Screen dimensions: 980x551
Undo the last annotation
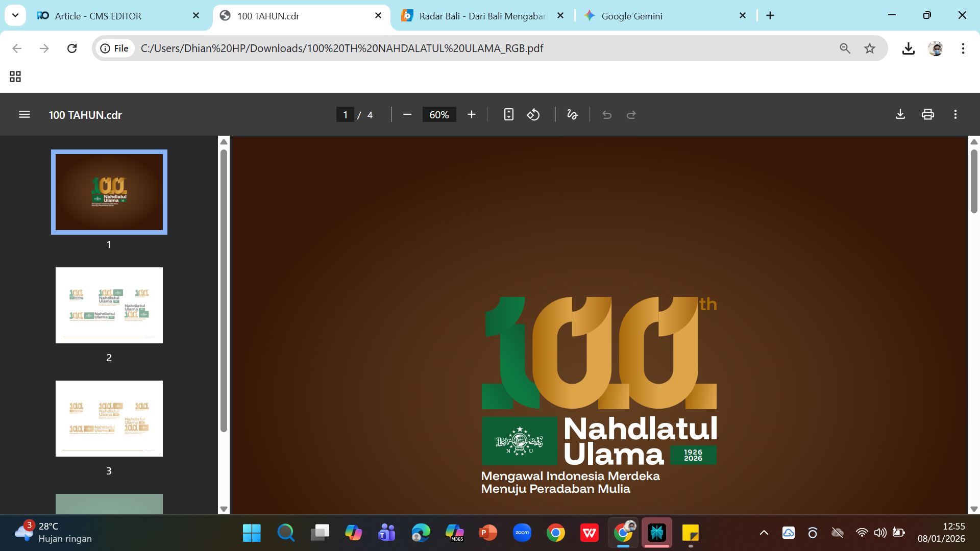coord(607,115)
